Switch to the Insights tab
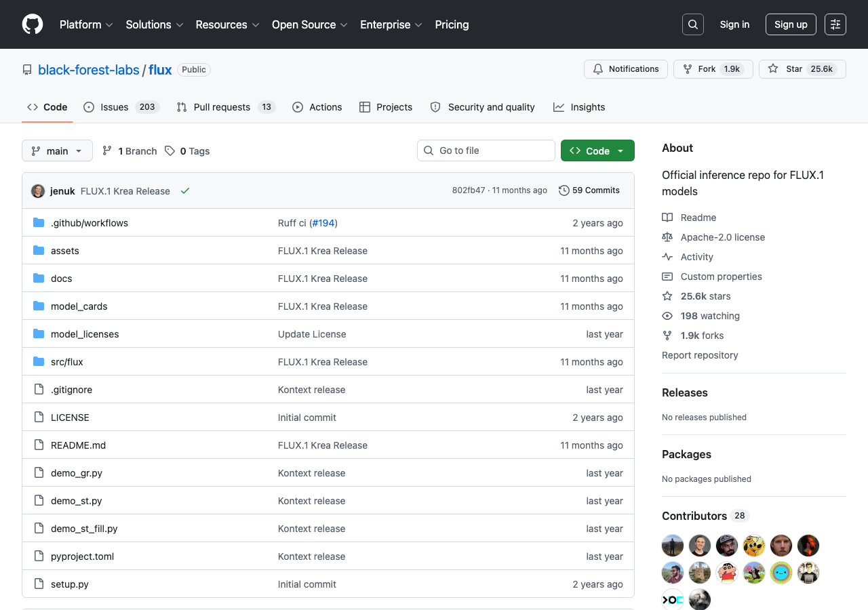The height and width of the screenshot is (610, 868). [x=579, y=107]
